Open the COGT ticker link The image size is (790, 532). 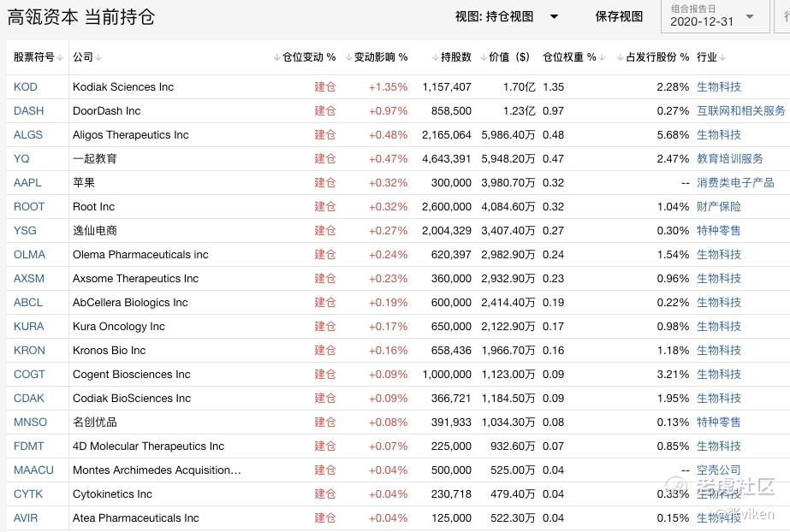tap(29, 375)
